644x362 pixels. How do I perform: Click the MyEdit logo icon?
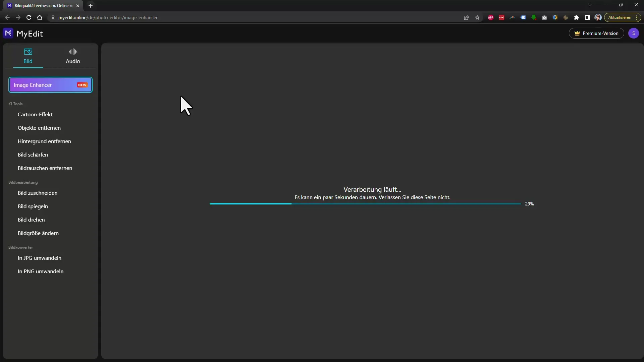click(x=8, y=33)
